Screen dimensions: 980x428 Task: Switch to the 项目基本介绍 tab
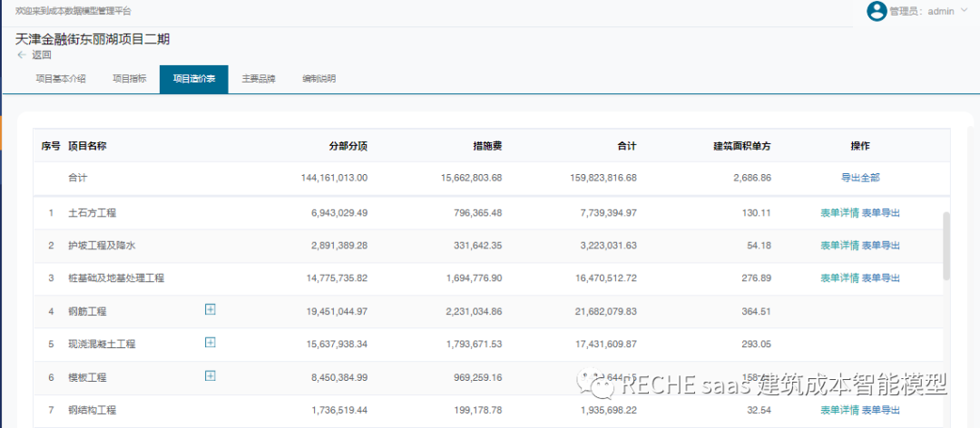tap(61, 79)
